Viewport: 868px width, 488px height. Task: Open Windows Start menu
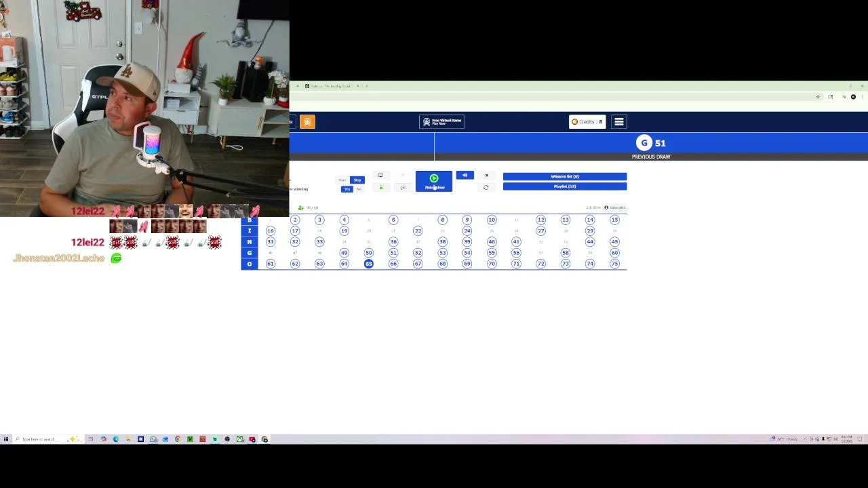(6, 439)
